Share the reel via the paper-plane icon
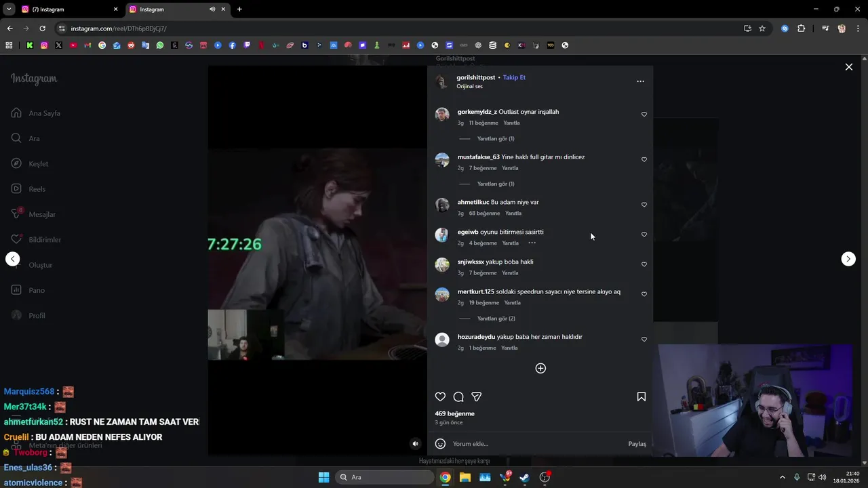Viewport: 868px width, 488px height. [477, 397]
